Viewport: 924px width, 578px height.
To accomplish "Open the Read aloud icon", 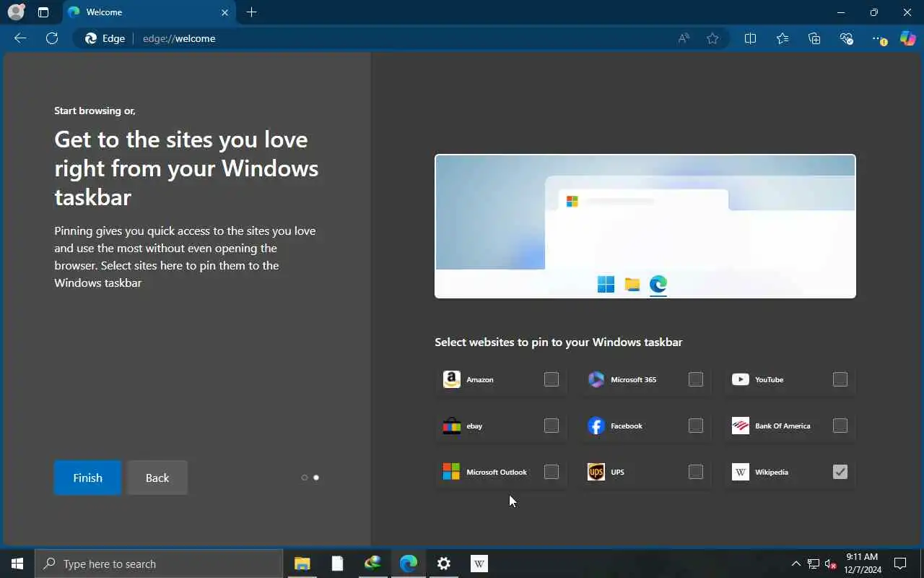I will tap(683, 38).
